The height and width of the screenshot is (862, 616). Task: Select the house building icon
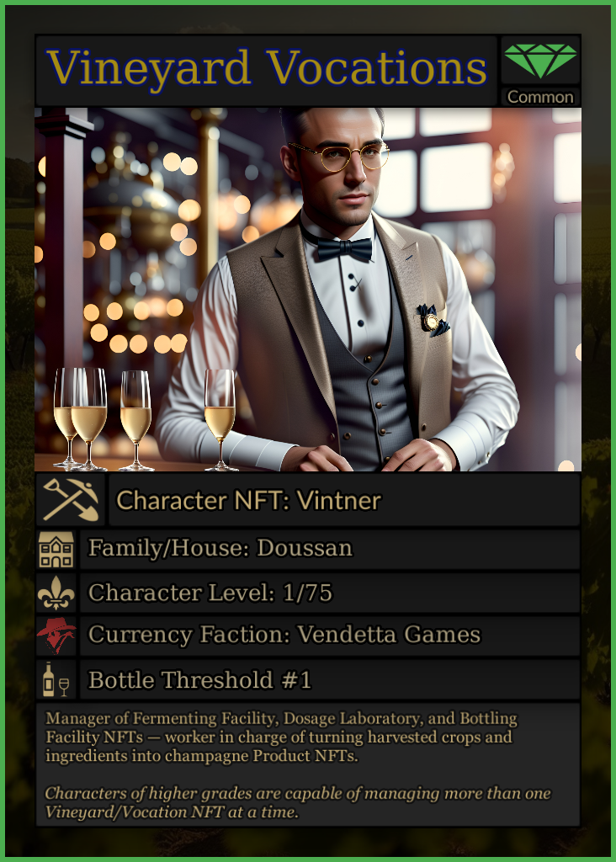coord(56,549)
